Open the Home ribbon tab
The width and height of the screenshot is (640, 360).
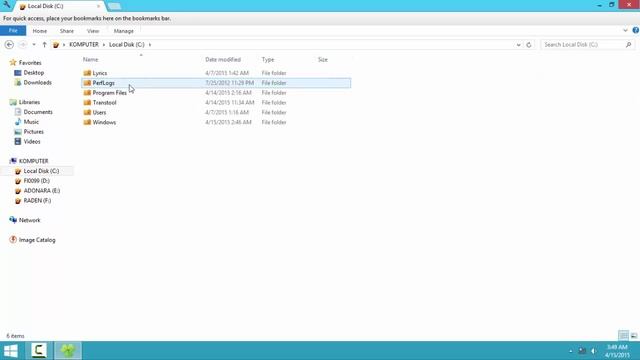click(40, 31)
